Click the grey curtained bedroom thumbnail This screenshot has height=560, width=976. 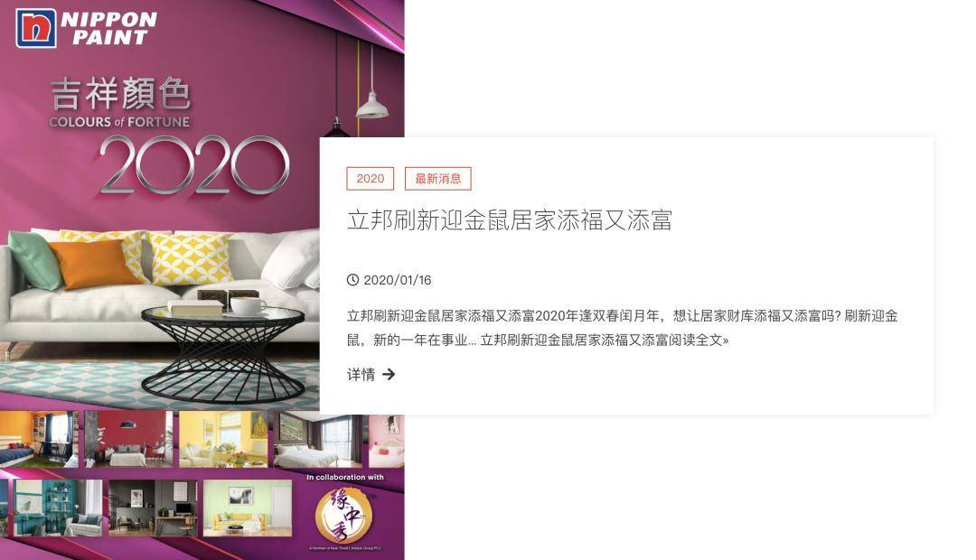click(x=318, y=439)
